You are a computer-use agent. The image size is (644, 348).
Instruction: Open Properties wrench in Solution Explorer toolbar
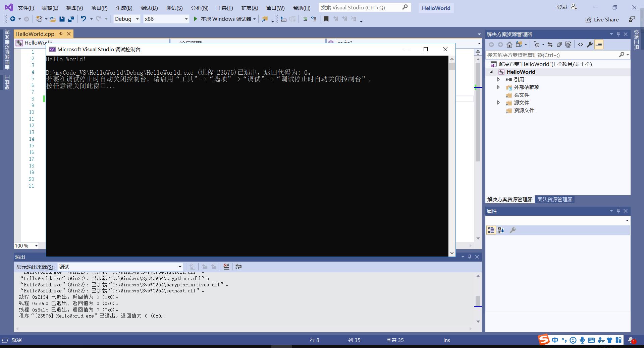(589, 45)
